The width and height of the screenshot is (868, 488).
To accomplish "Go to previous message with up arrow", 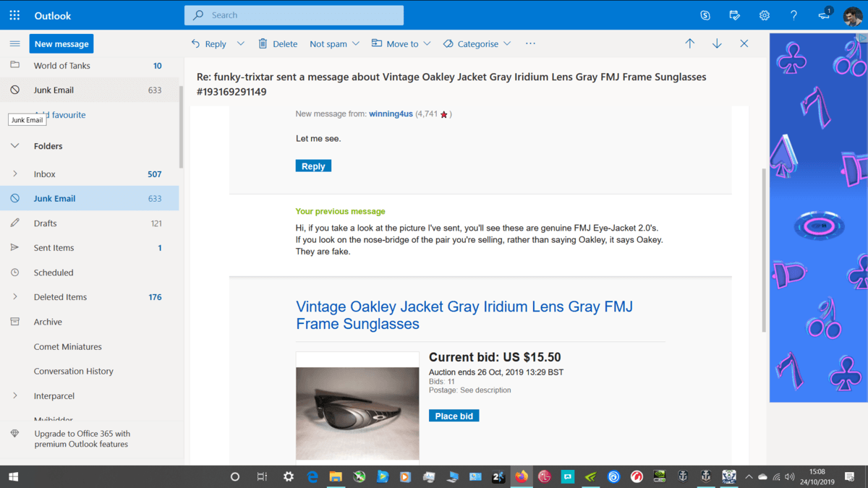I will click(x=689, y=43).
